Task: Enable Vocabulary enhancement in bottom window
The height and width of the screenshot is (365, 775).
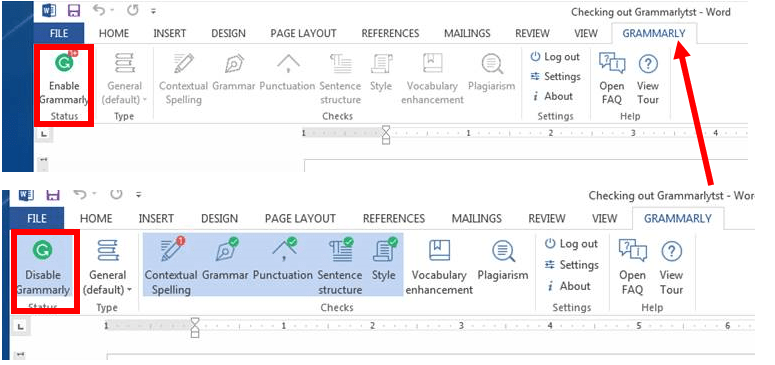Action: (439, 267)
